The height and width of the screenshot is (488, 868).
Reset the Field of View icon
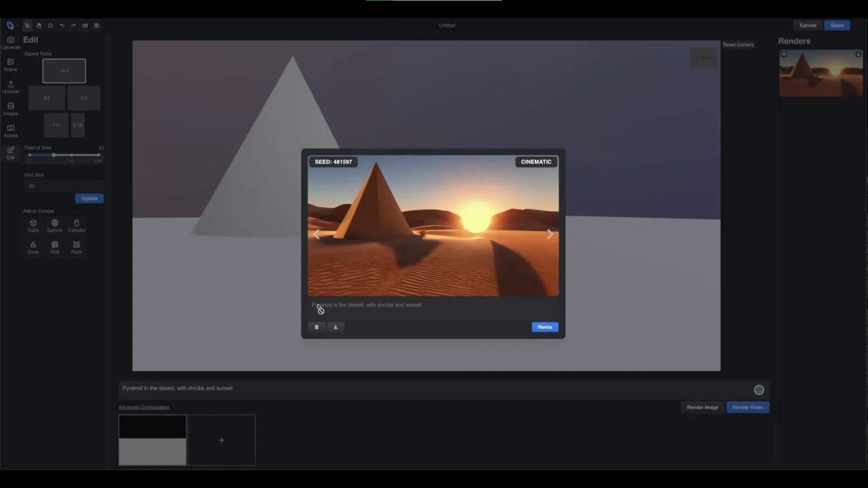[101, 148]
